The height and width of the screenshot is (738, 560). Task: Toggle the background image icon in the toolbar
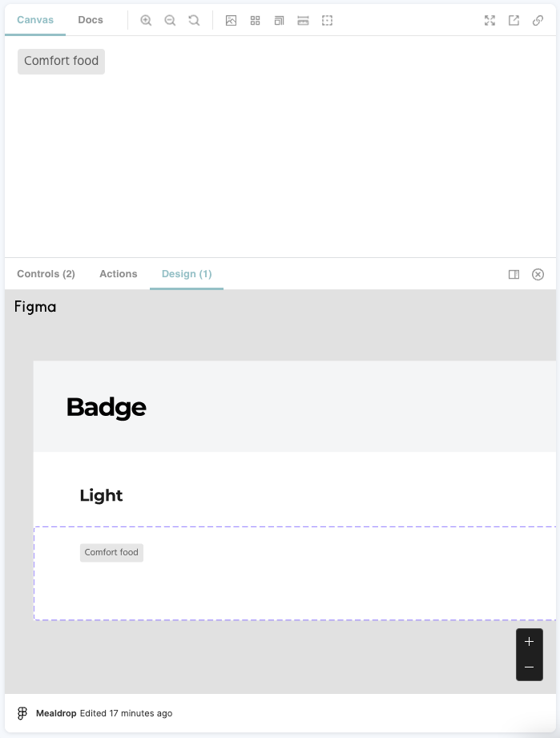point(231,20)
